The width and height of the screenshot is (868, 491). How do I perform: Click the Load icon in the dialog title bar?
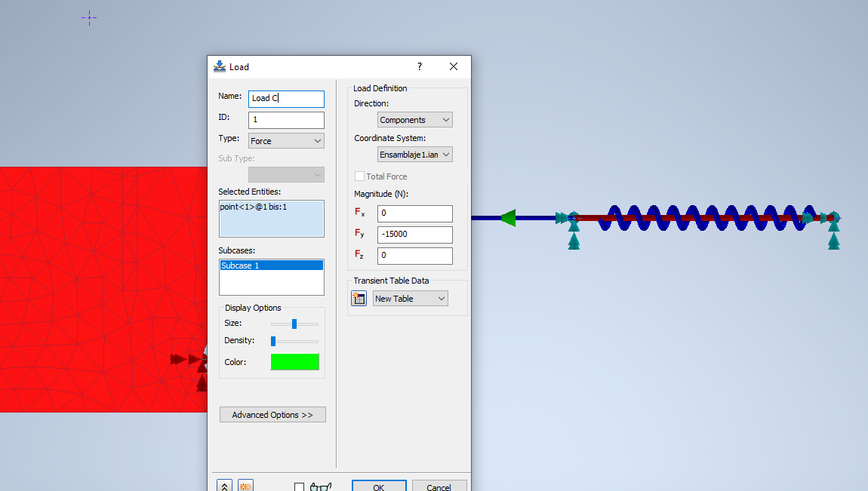[x=220, y=66]
